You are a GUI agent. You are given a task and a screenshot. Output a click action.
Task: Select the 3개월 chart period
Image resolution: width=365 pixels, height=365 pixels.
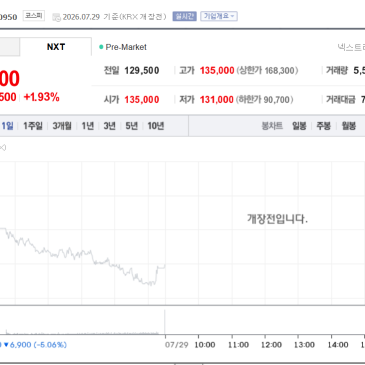tap(62, 126)
